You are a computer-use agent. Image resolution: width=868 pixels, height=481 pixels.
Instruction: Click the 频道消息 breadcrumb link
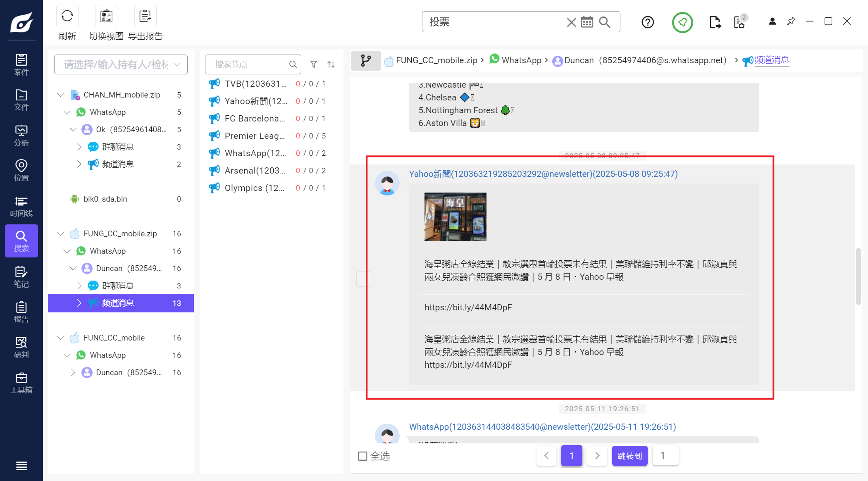point(771,60)
